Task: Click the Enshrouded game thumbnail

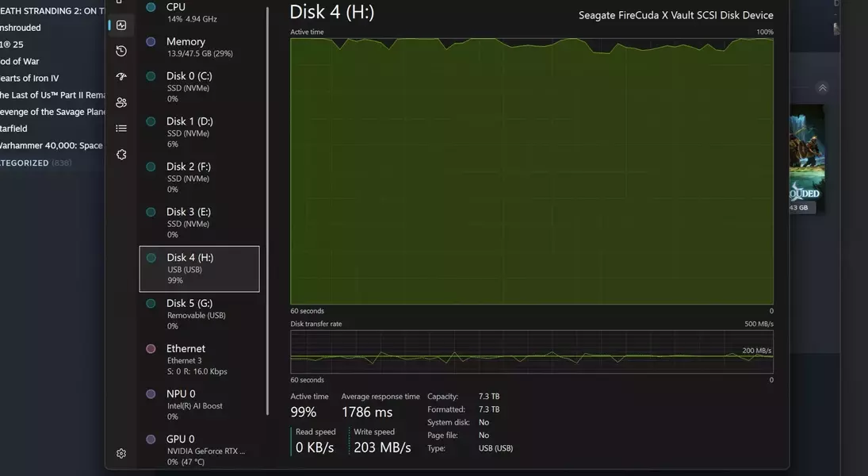Action: (805, 159)
